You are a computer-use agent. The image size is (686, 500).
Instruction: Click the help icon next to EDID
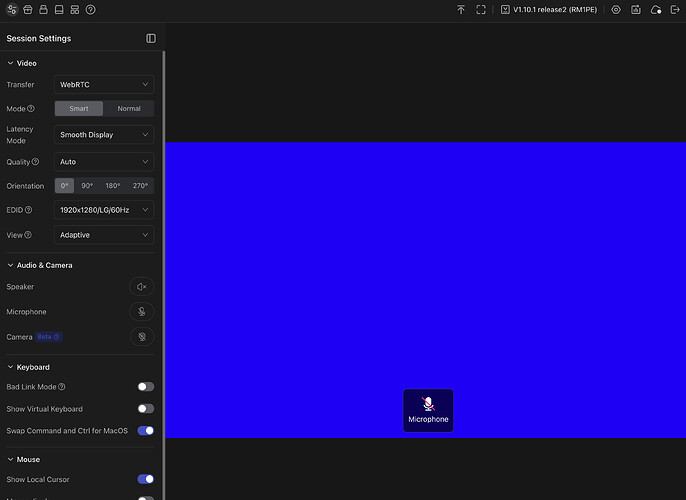(28, 210)
